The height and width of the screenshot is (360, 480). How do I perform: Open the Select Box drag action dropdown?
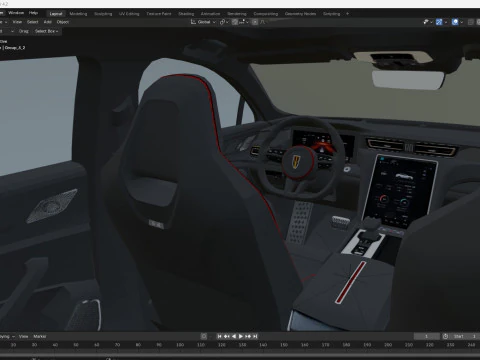pos(47,31)
